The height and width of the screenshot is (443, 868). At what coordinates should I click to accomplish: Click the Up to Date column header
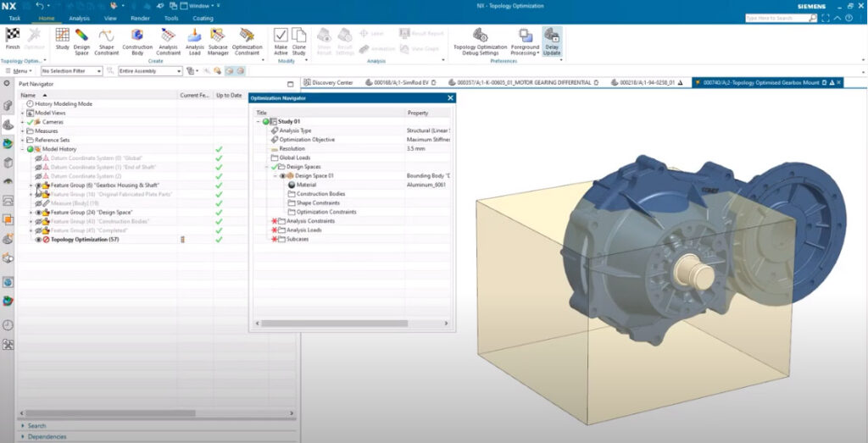pos(229,95)
